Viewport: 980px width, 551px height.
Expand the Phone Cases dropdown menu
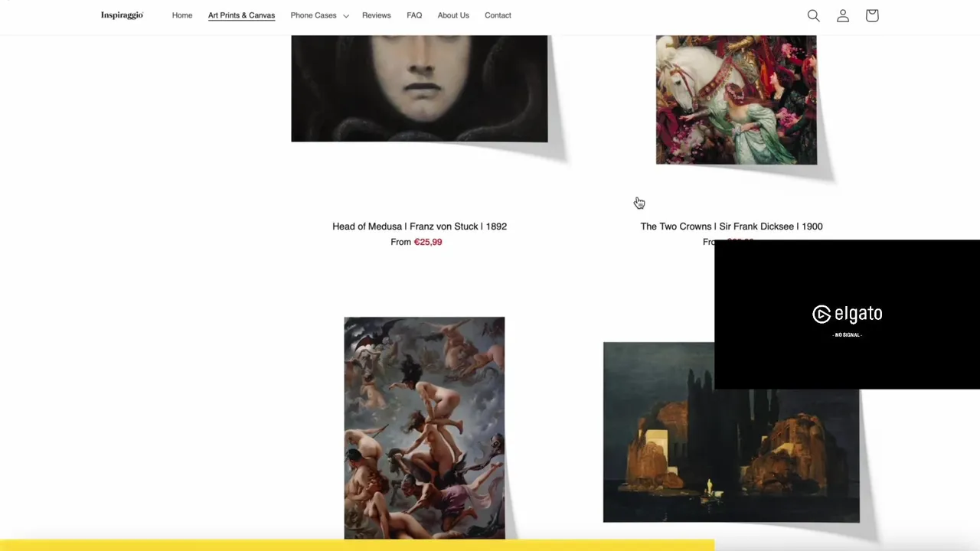click(x=319, y=15)
